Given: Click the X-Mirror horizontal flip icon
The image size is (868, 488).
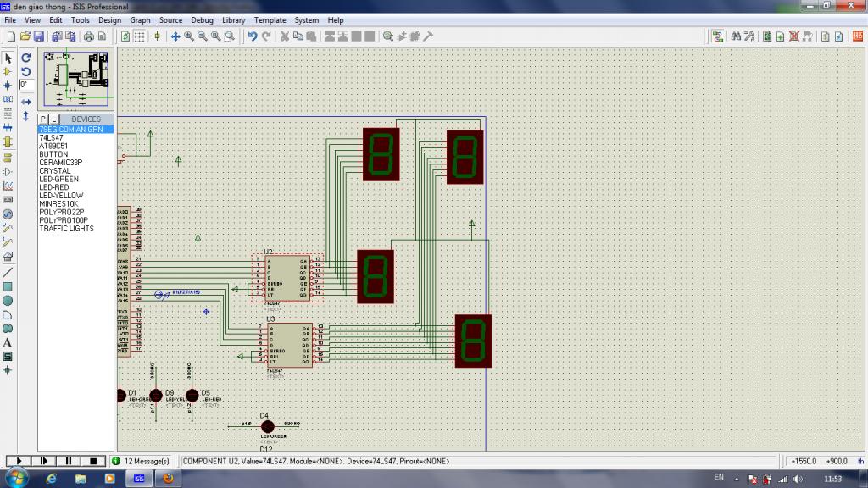Looking at the screenshot, I should [26, 102].
